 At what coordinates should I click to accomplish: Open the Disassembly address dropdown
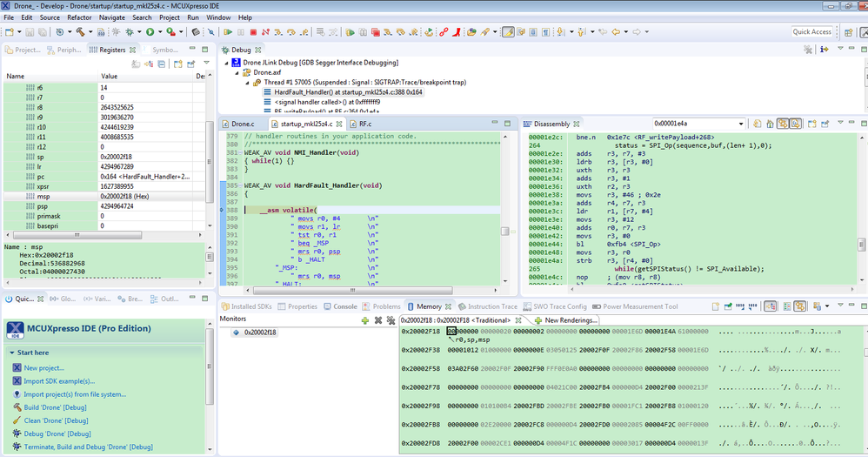click(x=740, y=124)
